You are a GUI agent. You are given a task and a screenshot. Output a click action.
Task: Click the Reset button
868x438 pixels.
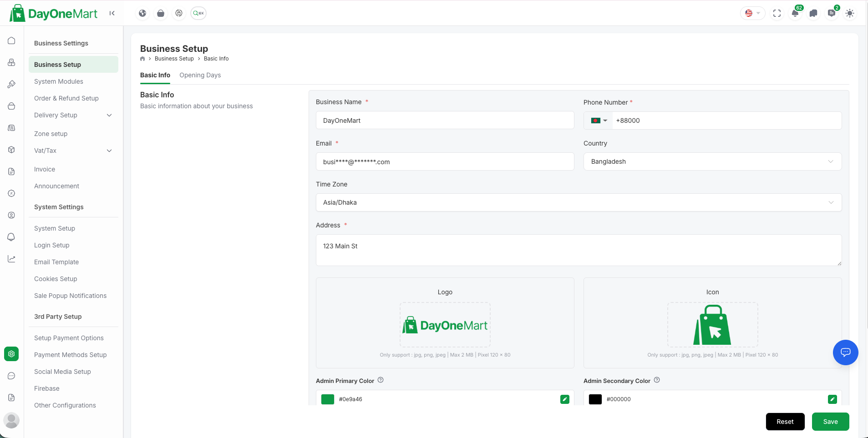tap(785, 422)
